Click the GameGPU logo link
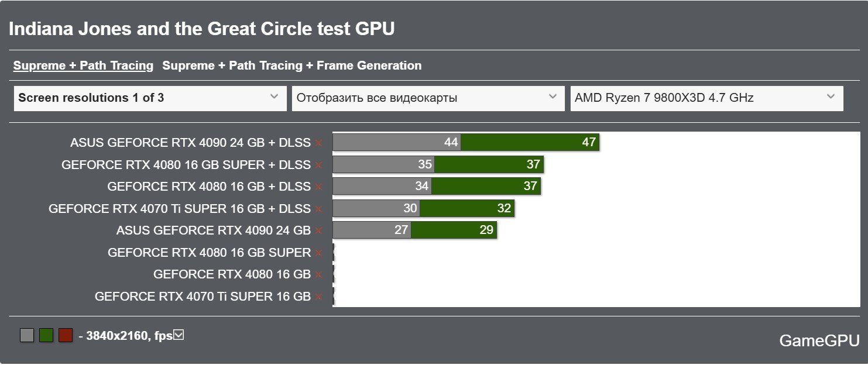868x365 pixels. [x=819, y=341]
